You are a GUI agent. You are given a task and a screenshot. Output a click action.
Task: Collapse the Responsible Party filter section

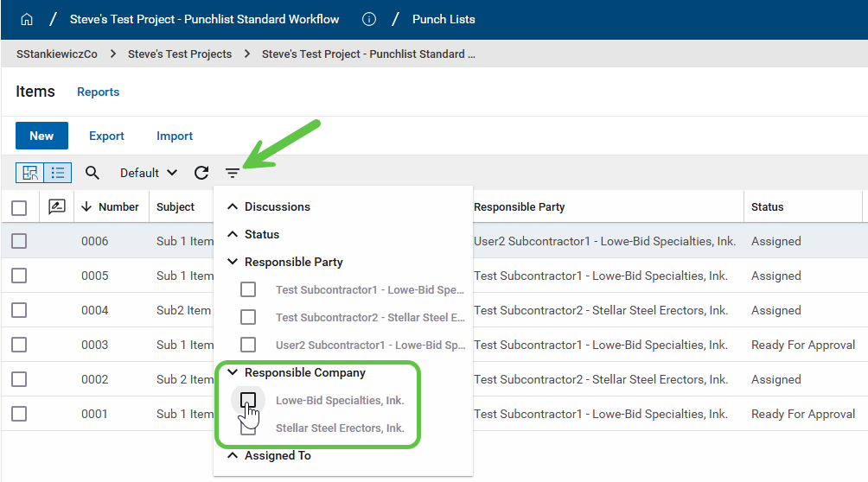tap(232, 262)
